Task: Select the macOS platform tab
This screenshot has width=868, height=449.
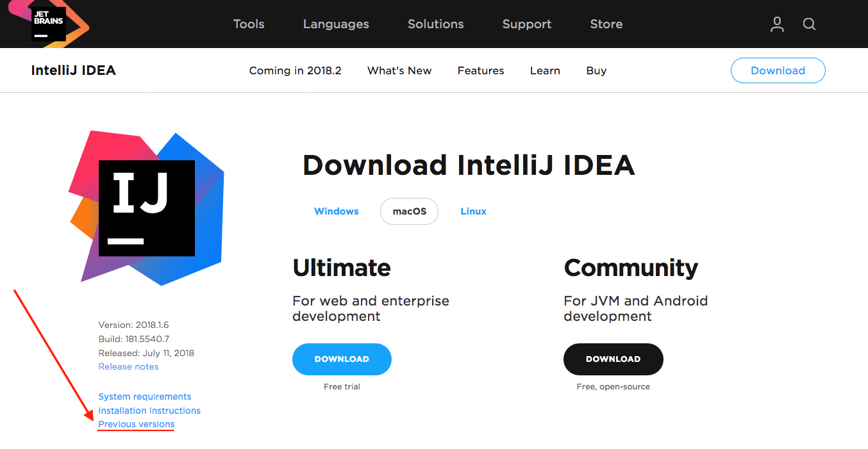Action: (409, 211)
